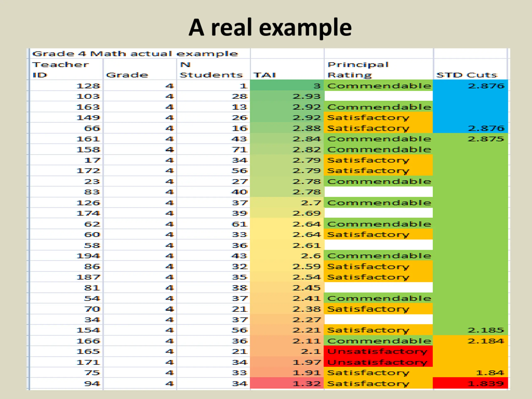
Task: Click the empty rating cell in teacher 103 row
Action: pos(378,96)
